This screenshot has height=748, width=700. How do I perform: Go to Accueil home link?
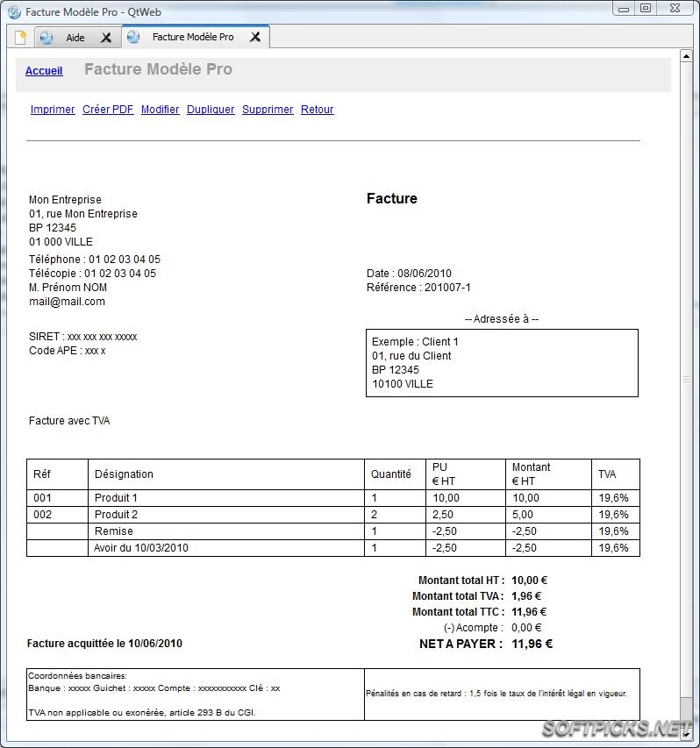tap(44, 71)
